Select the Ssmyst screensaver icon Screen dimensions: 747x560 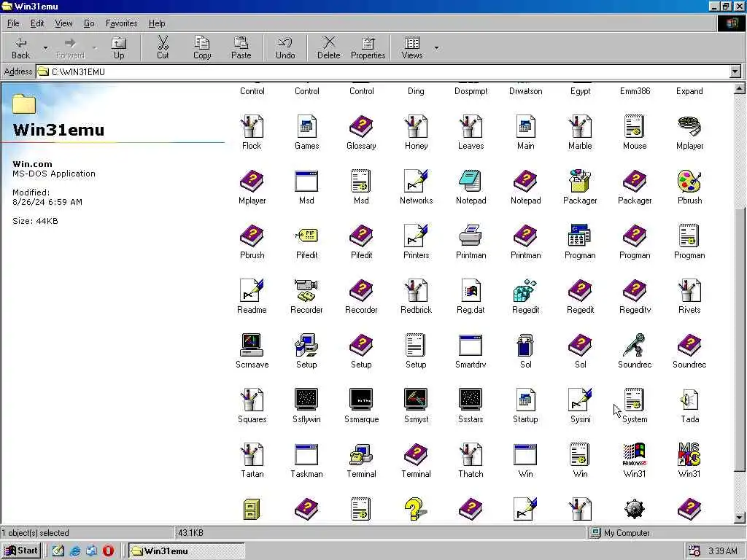416,400
